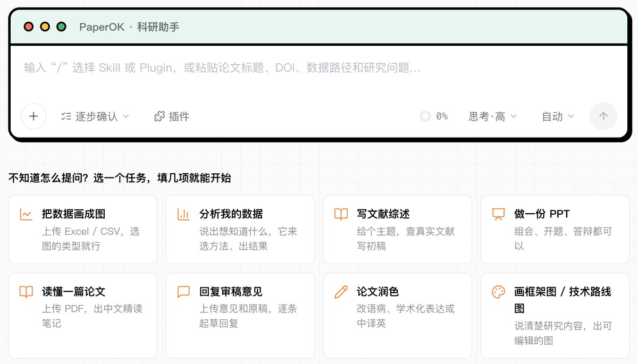
Task: Click the 论文润色 card title
Action: [x=377, y=292]
